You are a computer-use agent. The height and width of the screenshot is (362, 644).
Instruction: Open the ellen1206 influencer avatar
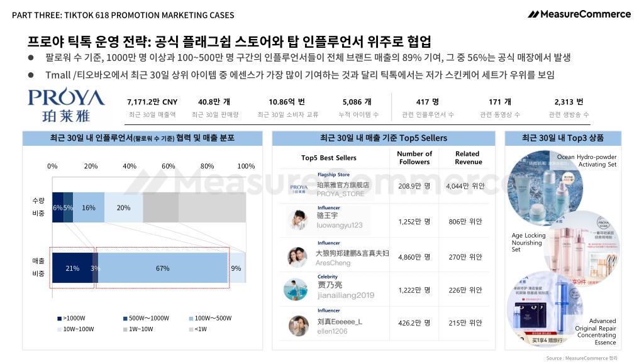299,326
